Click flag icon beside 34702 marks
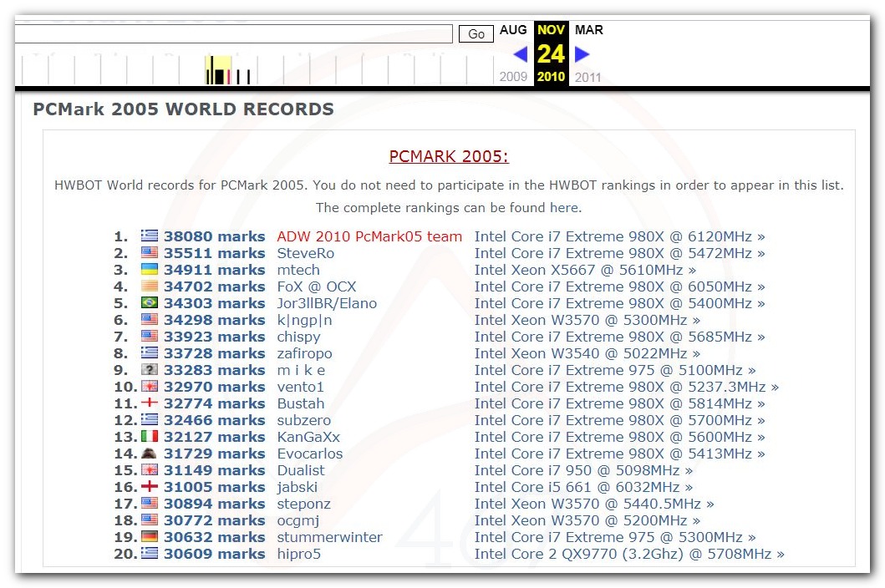 149,286
